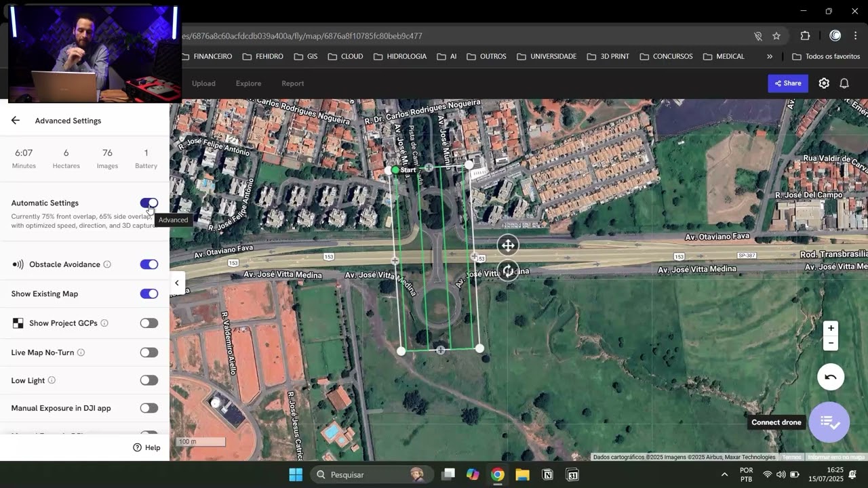Open Obstacle Avoidance info icon
This screenshot has width=868, height=488.
(x=107, y=264)
